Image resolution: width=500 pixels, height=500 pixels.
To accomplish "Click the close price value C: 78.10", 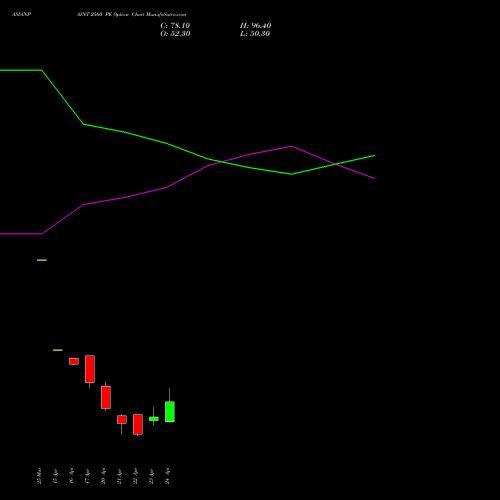I will [x=175, y=26].
